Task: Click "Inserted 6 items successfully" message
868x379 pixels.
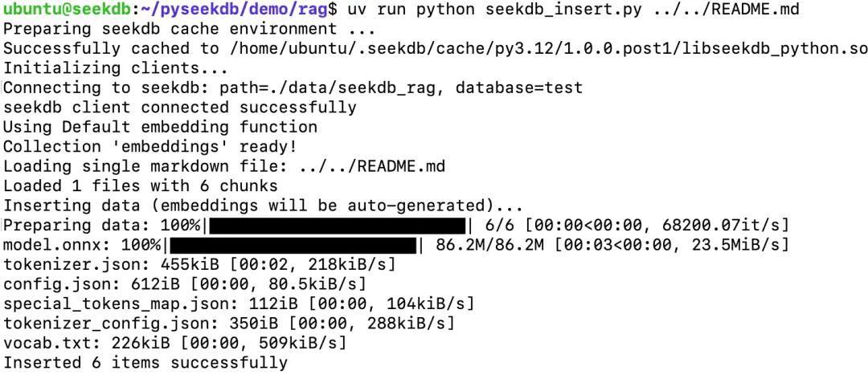Action: pyautogui.click(x=145, y=362)
